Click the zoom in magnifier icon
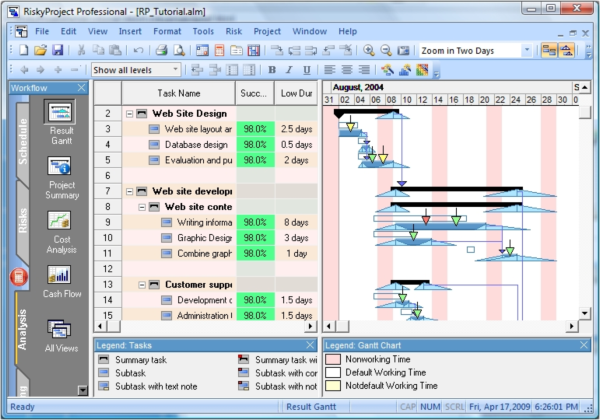600x420 pixels. [x=369, y=50]
